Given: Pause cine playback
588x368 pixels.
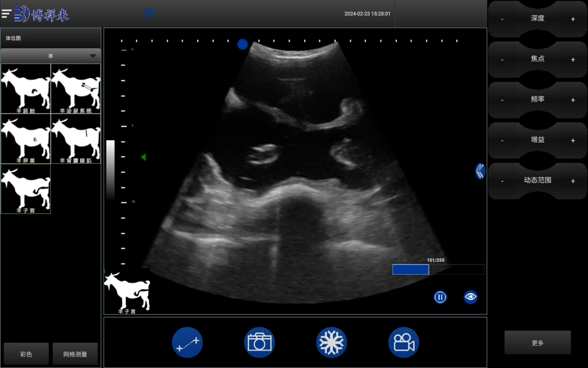Looking at the screenshot, I should point(440,297).
